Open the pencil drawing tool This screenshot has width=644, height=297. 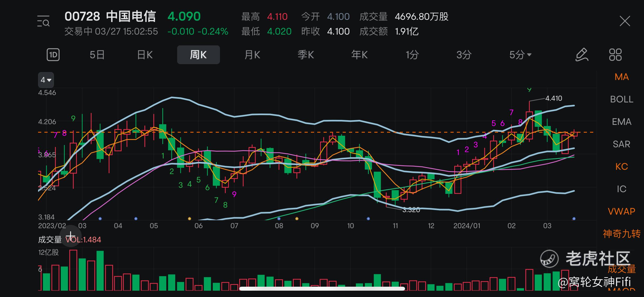point(582,55)
